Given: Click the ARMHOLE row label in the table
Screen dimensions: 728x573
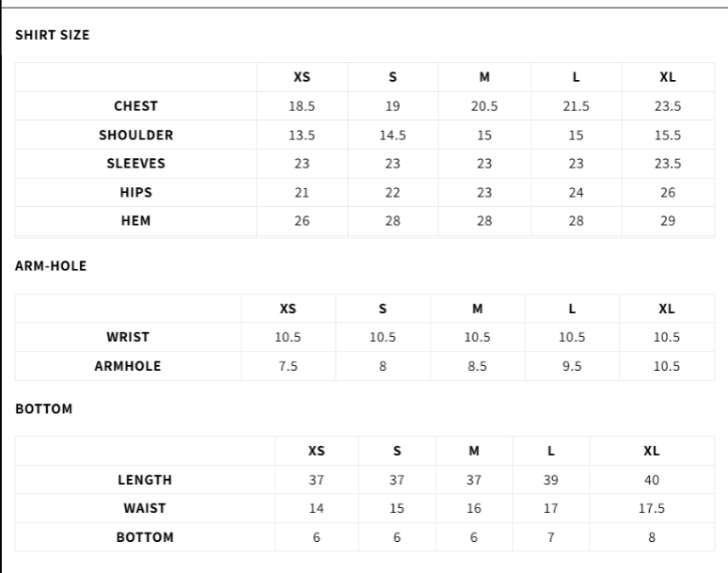Looking at the screenshot, I should coord(128,366).
